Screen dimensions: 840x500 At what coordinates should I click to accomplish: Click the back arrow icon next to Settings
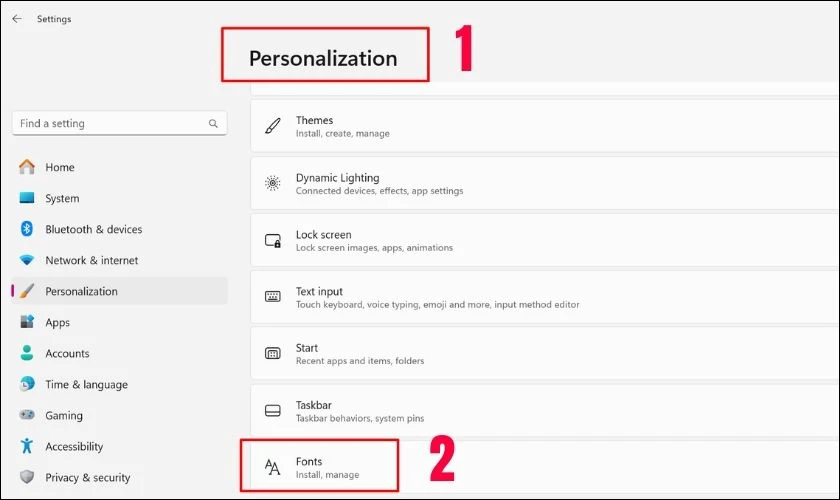pyautogui.click(x=17, y=19)
